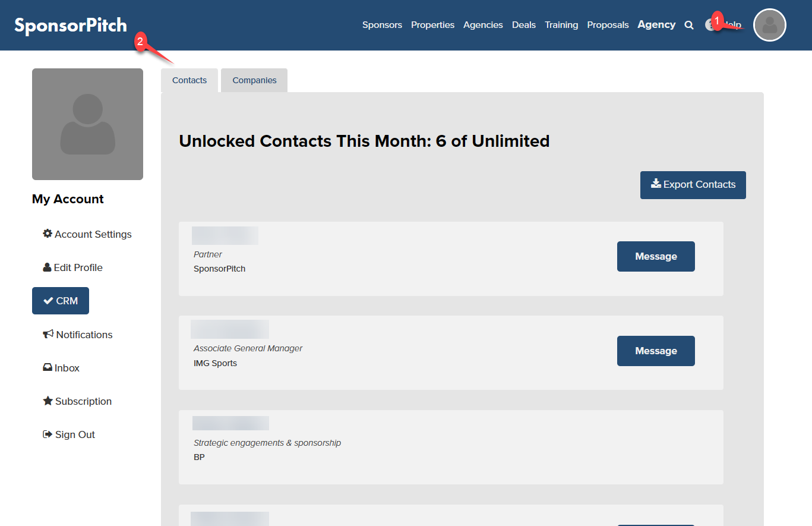
Task: Open the user avatar in top navbar
Action: [x=769, y=25]
